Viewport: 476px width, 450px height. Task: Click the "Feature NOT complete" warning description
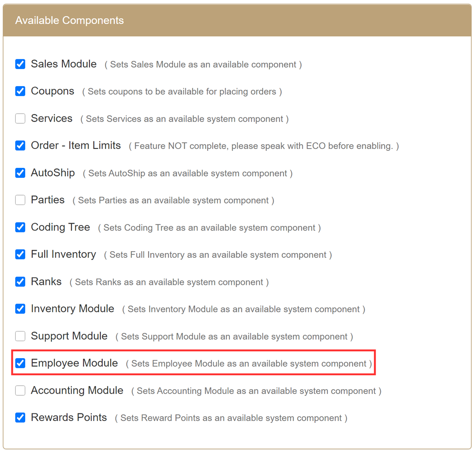pos(264,146)
